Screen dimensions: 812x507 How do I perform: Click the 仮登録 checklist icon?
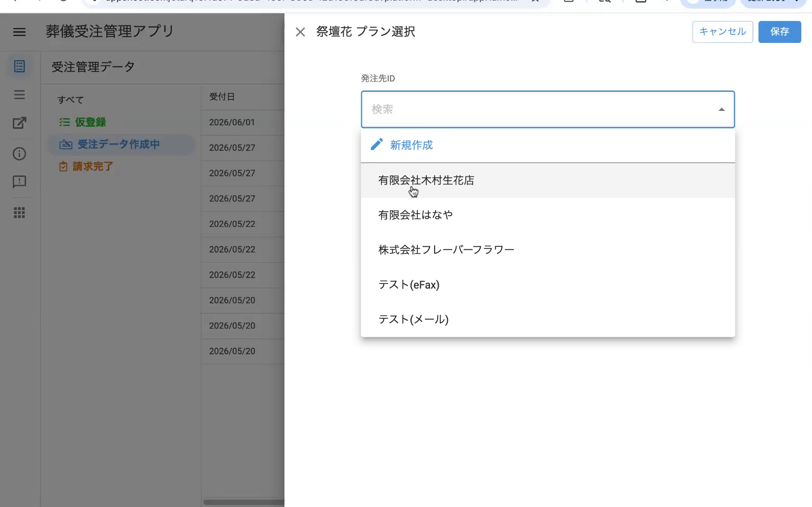pos(64,122)
